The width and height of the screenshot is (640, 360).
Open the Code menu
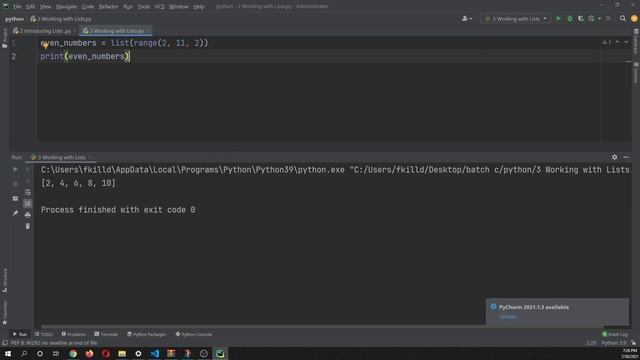[x=88, y=7]
